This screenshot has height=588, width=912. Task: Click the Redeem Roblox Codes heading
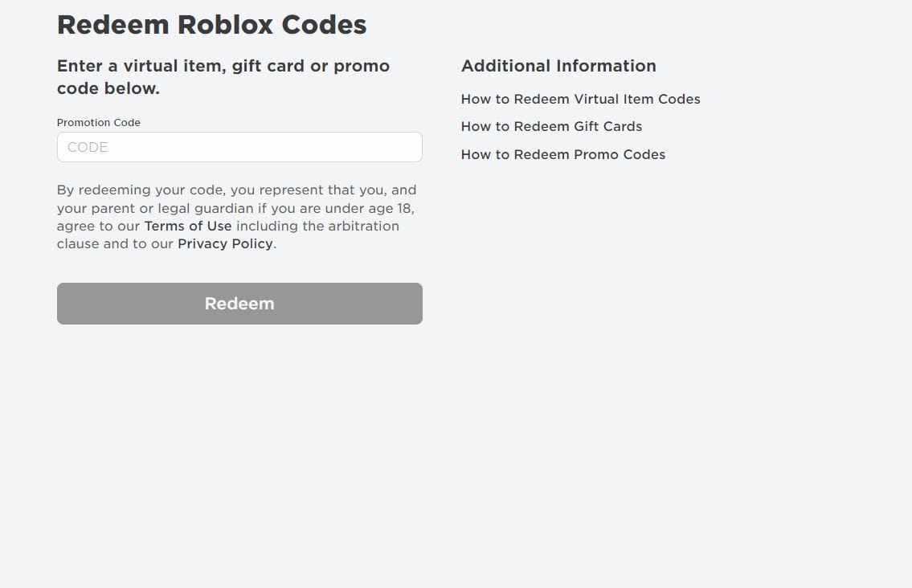[211, 24]
